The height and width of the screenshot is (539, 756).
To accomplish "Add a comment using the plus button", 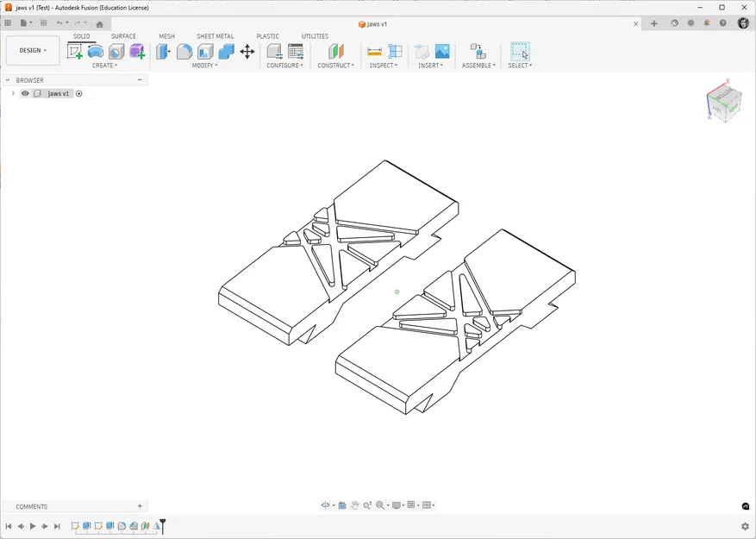I will (140, 506).
